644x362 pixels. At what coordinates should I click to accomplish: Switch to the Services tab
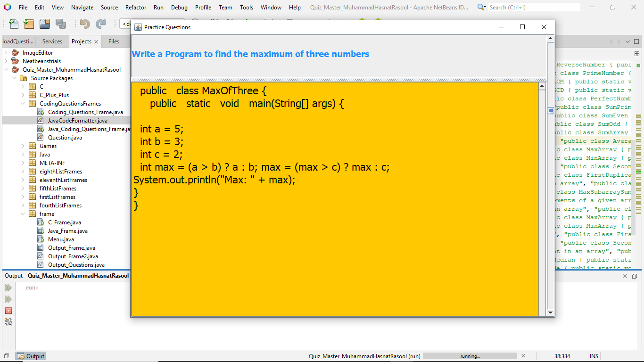point(52,41)
